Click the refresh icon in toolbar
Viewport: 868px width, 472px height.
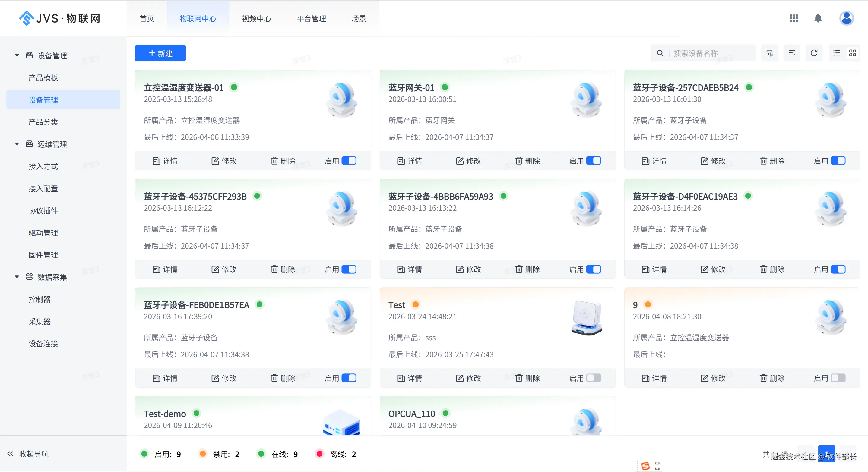pos(814,53)
